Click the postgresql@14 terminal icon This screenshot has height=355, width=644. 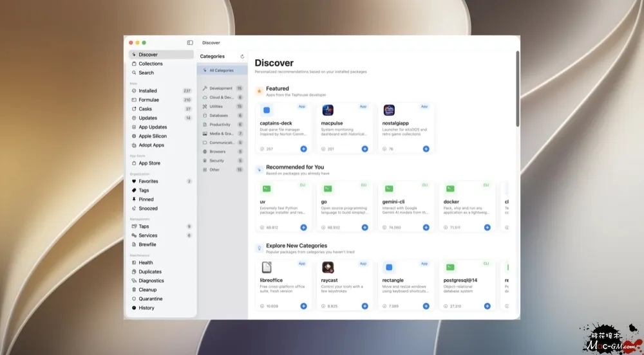[450, 268]
